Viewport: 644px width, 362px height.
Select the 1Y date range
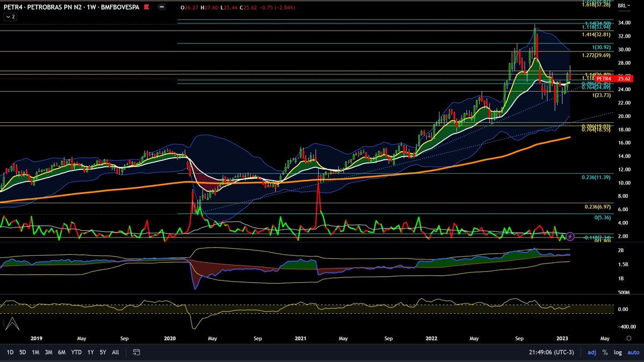(x=90, y=352)
